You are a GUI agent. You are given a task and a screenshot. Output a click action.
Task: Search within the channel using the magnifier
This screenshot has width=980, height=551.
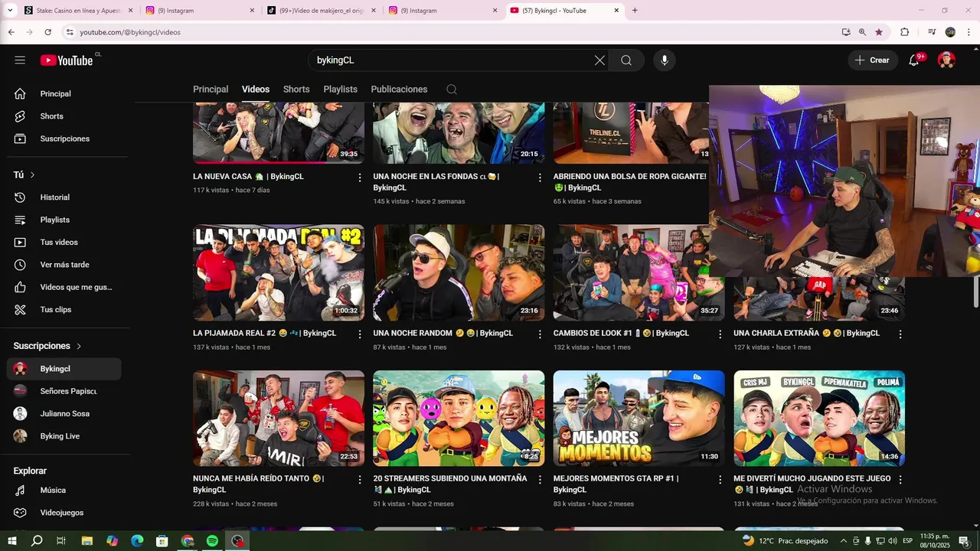pos(452,90)
